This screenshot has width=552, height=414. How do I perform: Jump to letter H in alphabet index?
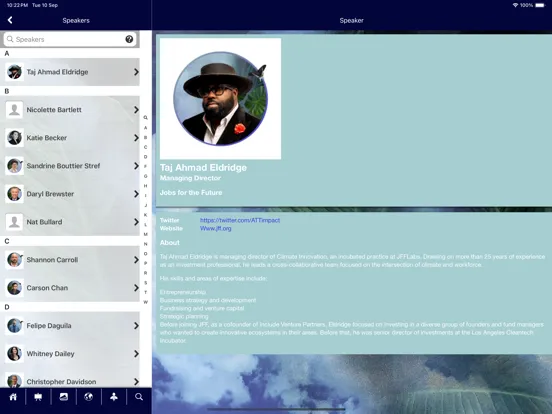pyautogui.click(x=145, y=186)
